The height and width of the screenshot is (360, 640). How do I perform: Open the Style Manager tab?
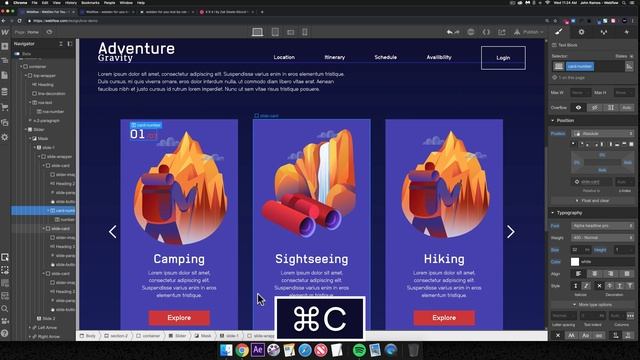(x=604, y=32)
